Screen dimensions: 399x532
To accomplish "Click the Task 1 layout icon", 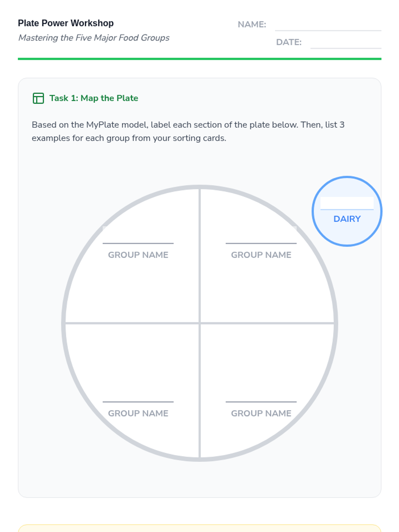I will 38,98.
